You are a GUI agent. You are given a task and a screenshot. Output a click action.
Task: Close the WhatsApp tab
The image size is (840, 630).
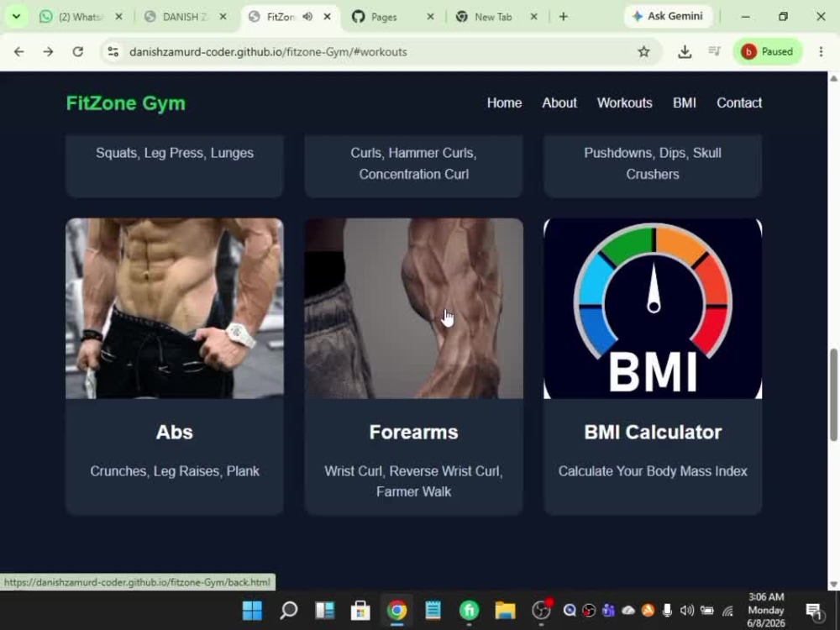point(119,17)
